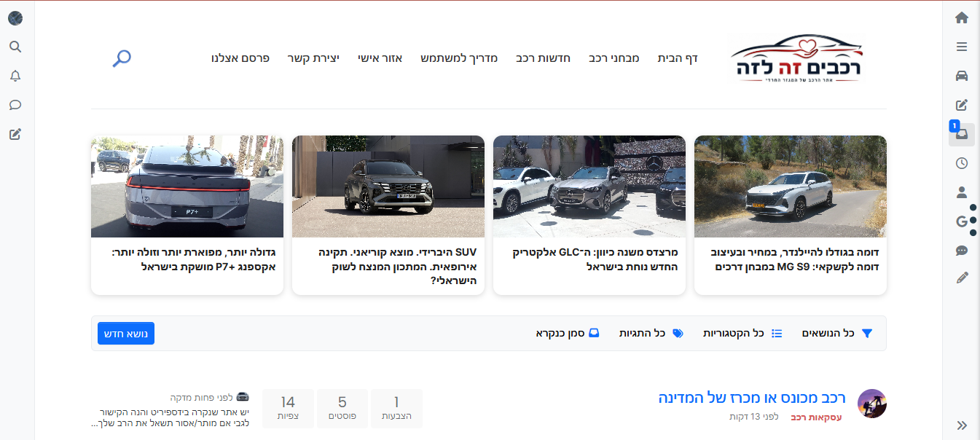Image resolution: width=980 pixels, height=440 pixels.
Task: Click the car avatar of last poster
Action: coord(243,396)
